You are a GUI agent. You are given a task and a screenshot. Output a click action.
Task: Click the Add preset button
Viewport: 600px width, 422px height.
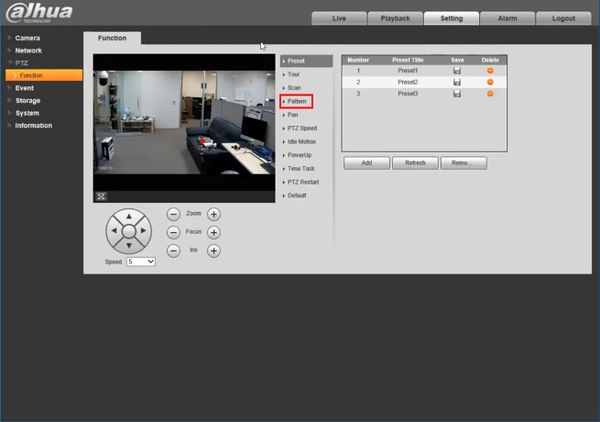(367, 163)
